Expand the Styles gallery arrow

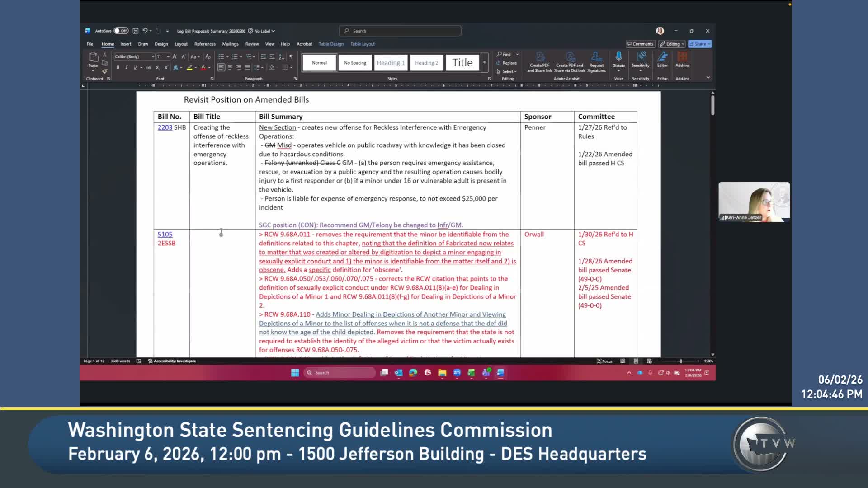click(484, 63)
